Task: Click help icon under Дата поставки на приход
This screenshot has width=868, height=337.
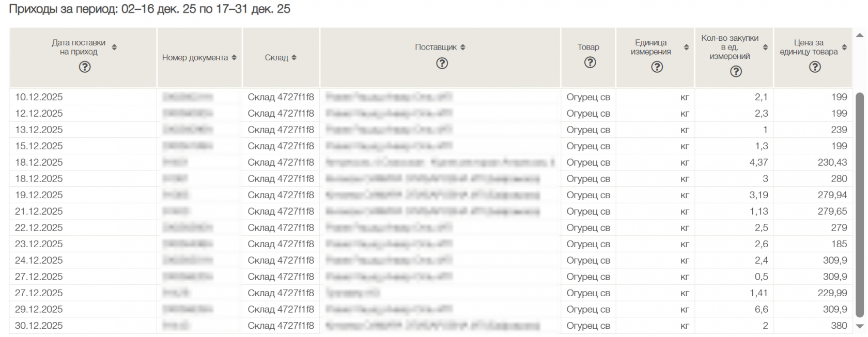Action: coord(85,67)
